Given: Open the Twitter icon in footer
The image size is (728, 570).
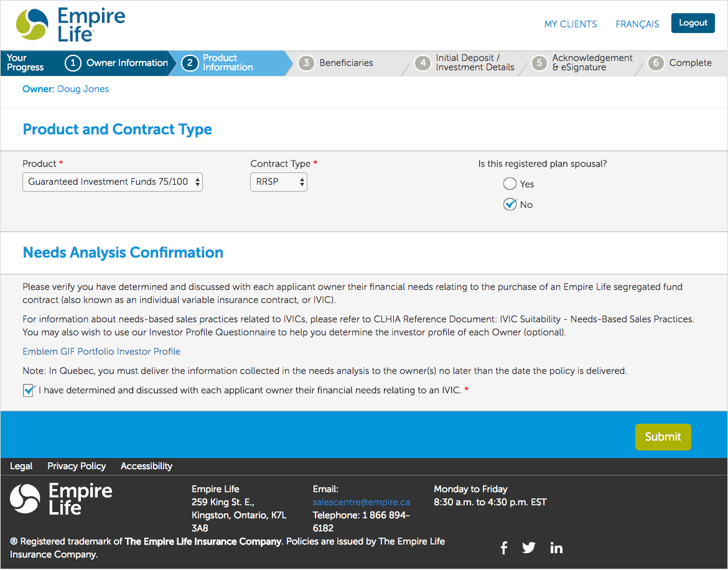Looking at the screenshot, I should [529, 548].
